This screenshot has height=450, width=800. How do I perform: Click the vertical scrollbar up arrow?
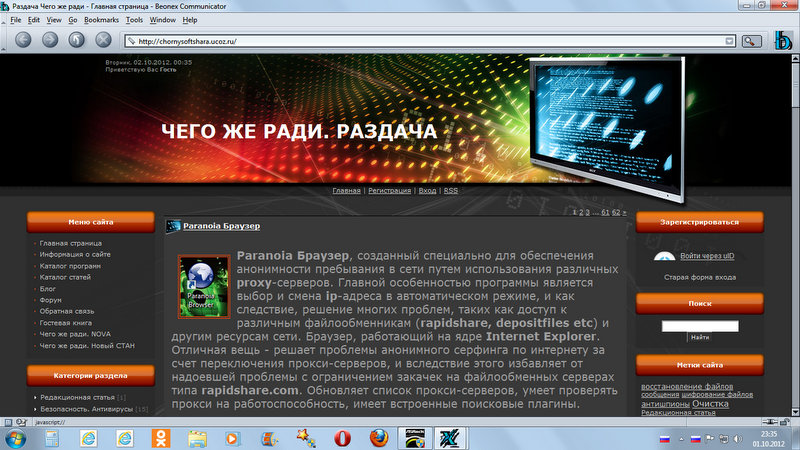795,59
